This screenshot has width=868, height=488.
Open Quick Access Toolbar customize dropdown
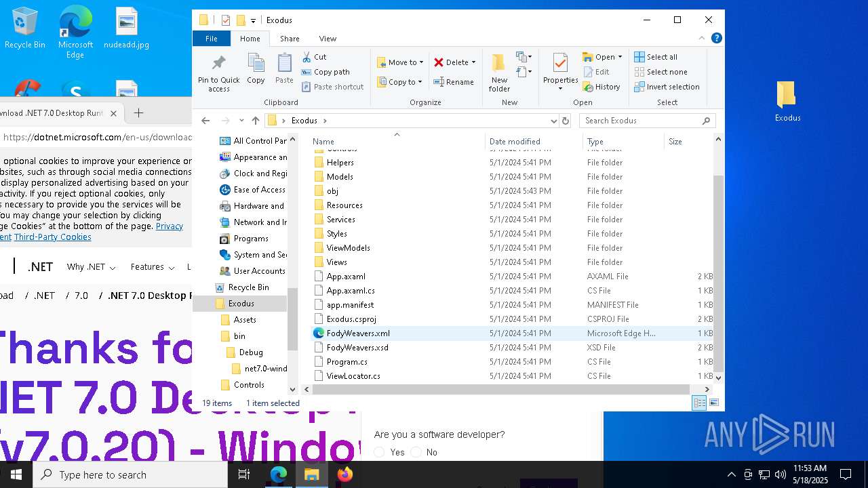pos(253,20)
